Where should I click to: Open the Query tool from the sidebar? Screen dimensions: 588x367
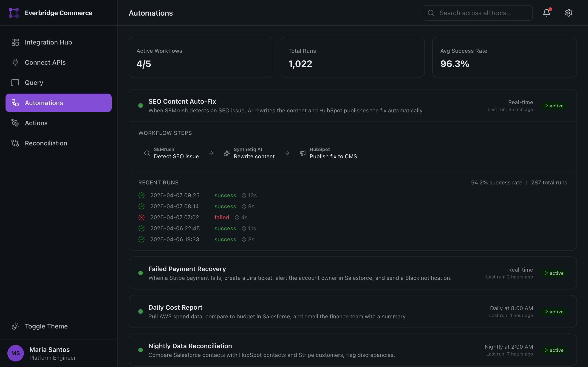tap(34, 83)
